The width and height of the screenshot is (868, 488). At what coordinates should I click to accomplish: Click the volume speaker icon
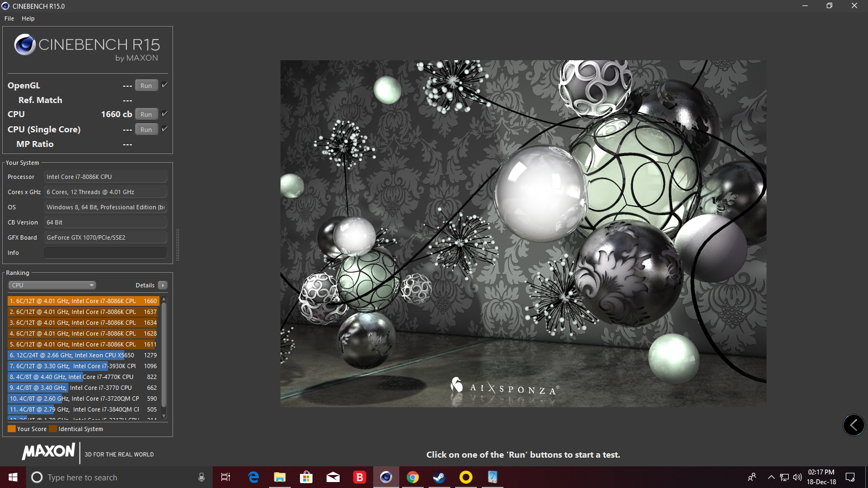coord(797,477)
